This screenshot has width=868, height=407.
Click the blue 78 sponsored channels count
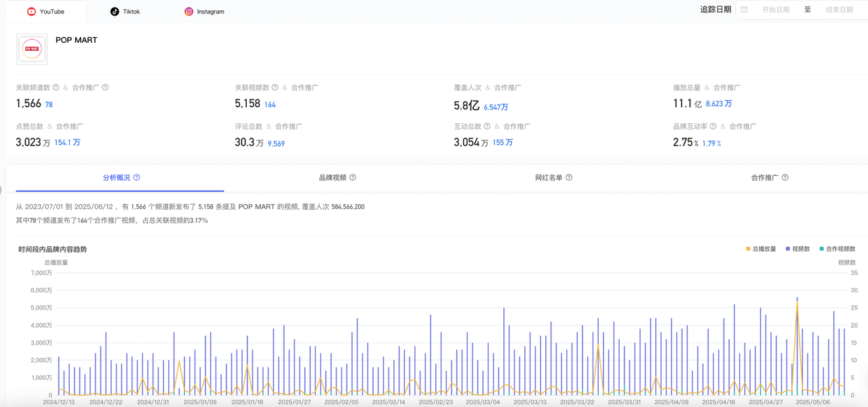pos(49,104)
